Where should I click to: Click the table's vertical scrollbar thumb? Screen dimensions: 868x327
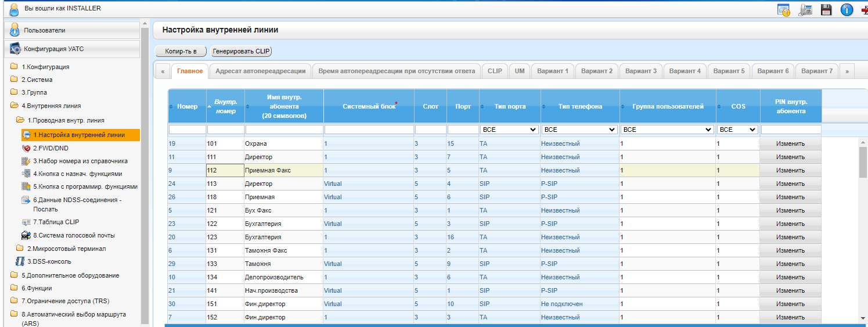863,161
